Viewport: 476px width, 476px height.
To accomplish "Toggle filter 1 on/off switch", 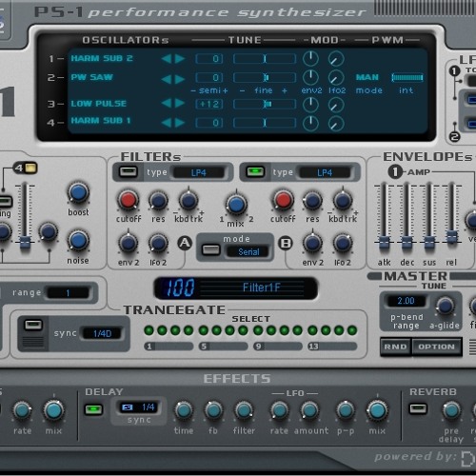I will pos(129,172).
